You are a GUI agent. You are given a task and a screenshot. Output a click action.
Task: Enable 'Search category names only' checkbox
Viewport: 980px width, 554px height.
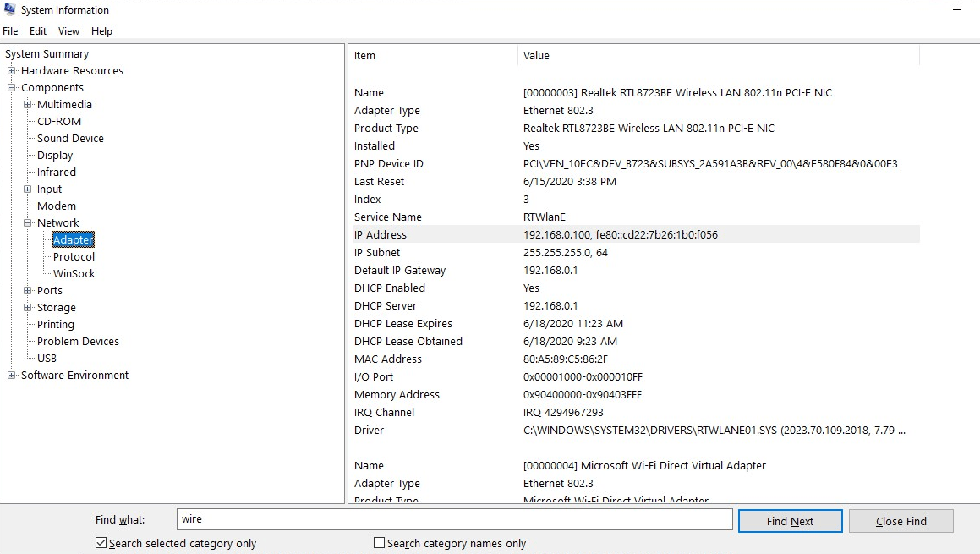point(379,543)
